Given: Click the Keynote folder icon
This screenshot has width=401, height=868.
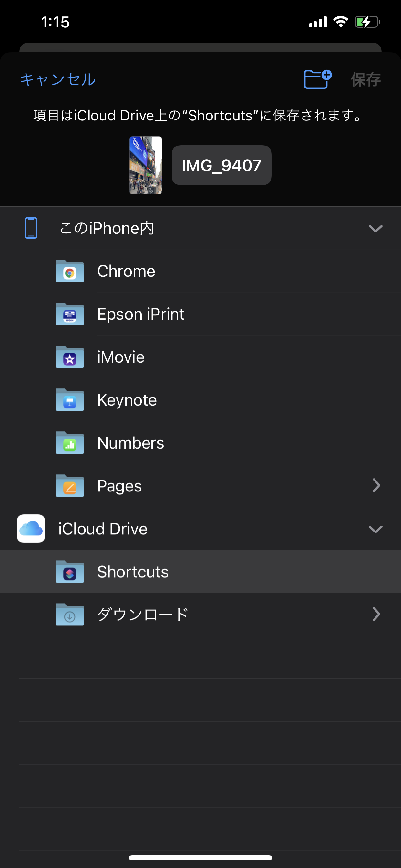Looking at the screenshot, I should point(70,400).
